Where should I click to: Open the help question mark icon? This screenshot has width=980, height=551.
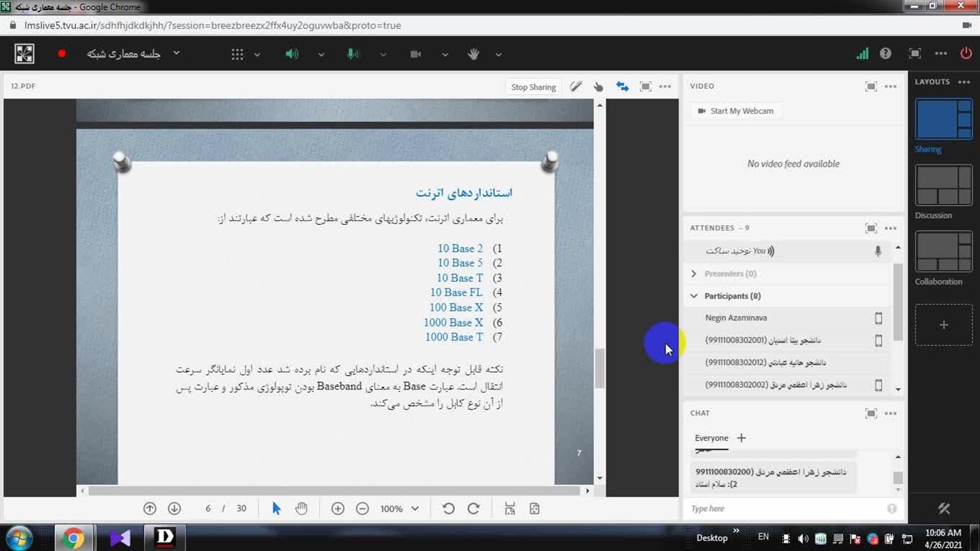point(886,54)
